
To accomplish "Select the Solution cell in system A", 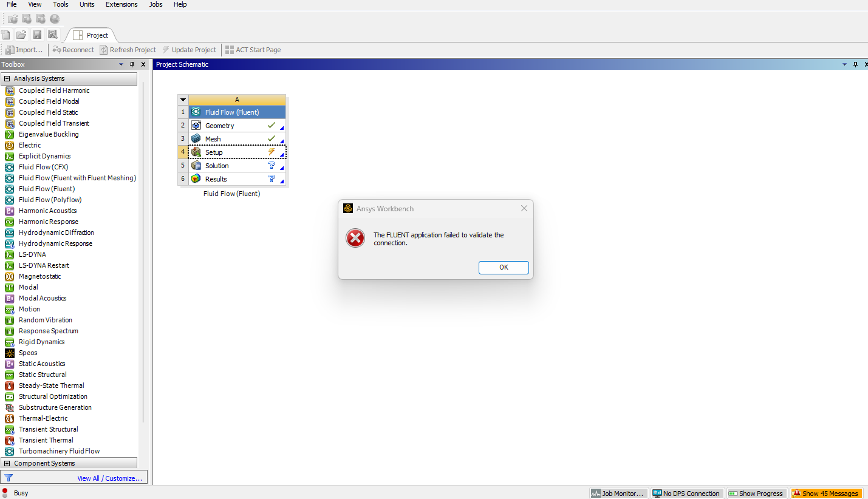I will pos(237,166).
